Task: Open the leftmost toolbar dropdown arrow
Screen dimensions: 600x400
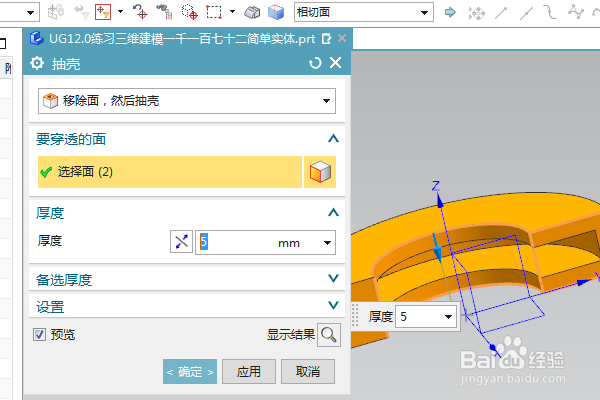Action: (30, 13)
